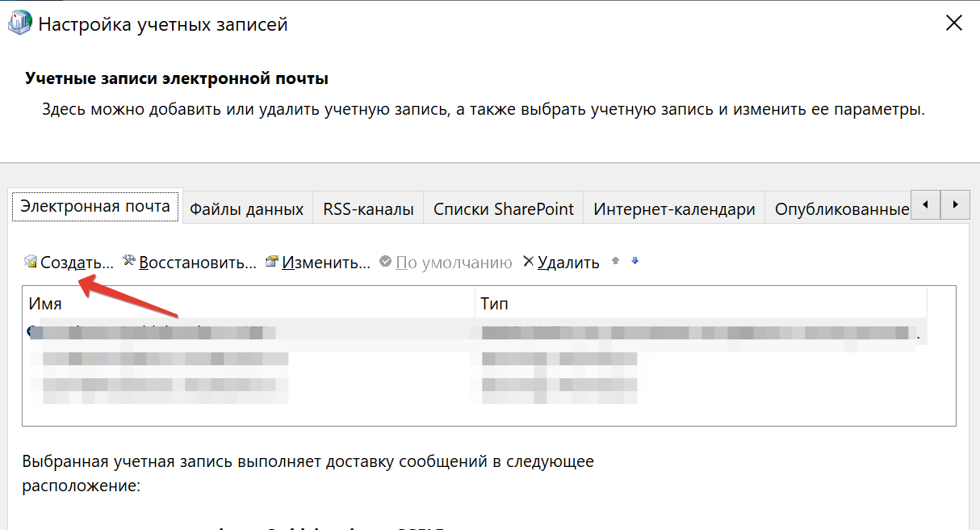Go to the "Списки SharePoint" tab
This screenshot has width=980, height=530.
tap(503, 209)
